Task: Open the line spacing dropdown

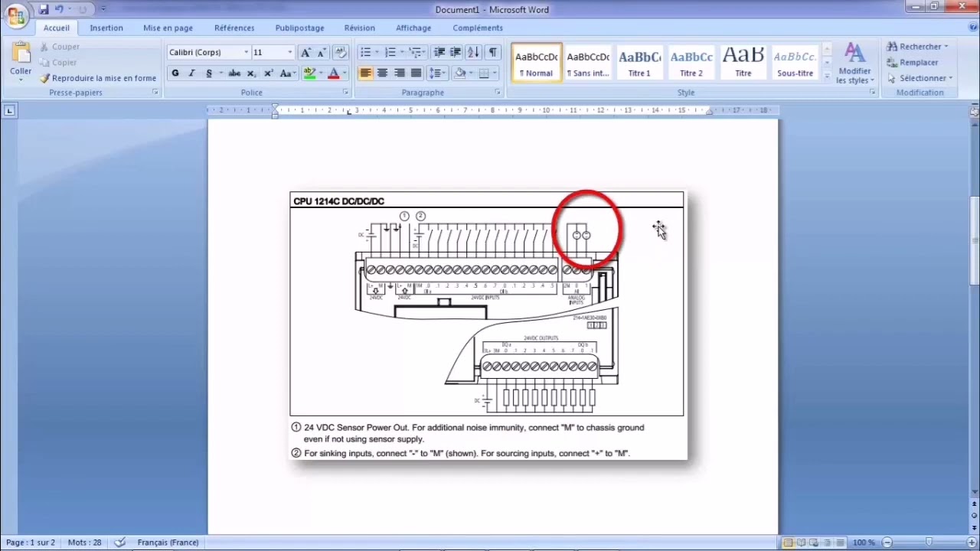Action: 437,73
